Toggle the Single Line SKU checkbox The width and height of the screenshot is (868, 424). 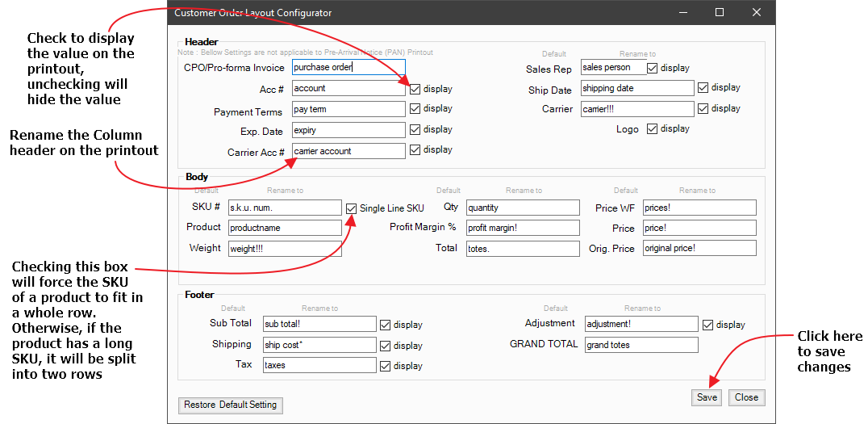[351, 208]
